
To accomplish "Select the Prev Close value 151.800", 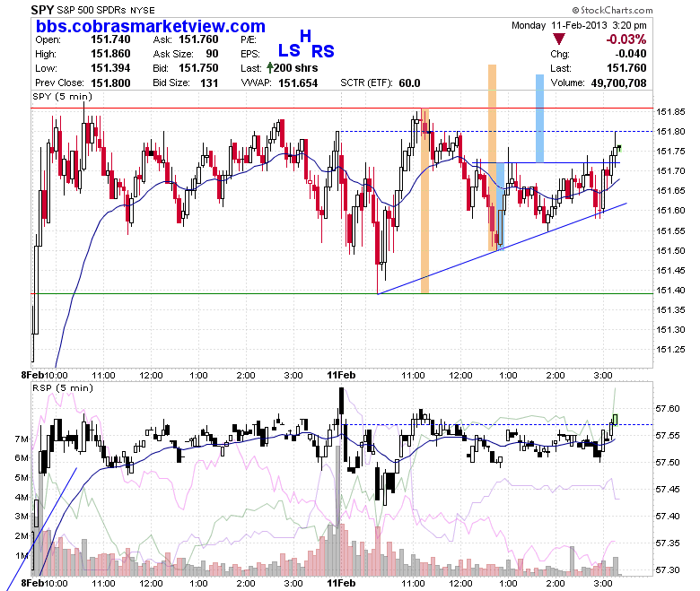I will point(110,83).
